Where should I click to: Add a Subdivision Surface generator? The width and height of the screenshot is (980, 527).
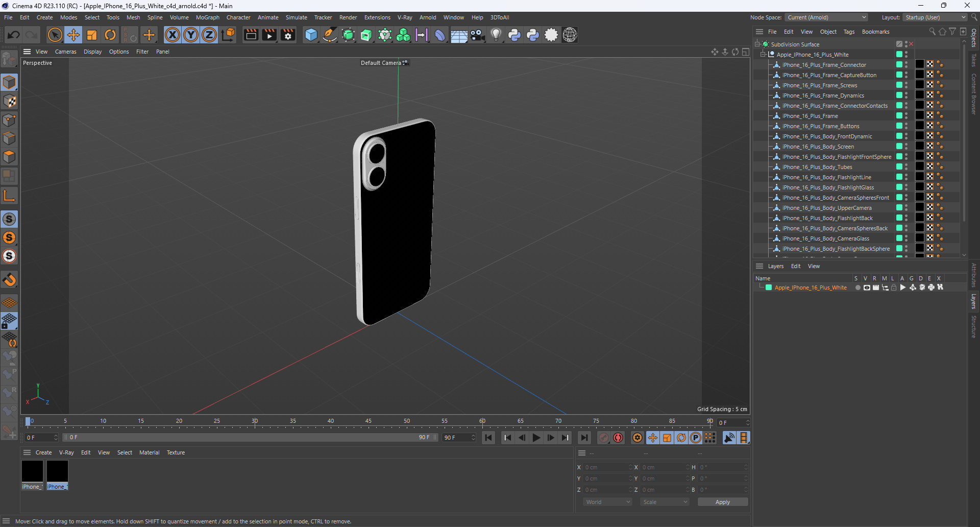348,35
